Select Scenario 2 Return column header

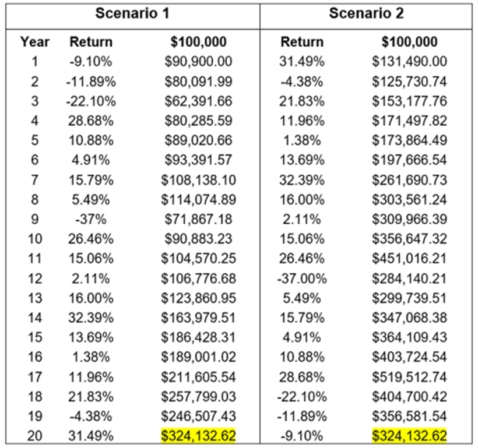302,42
